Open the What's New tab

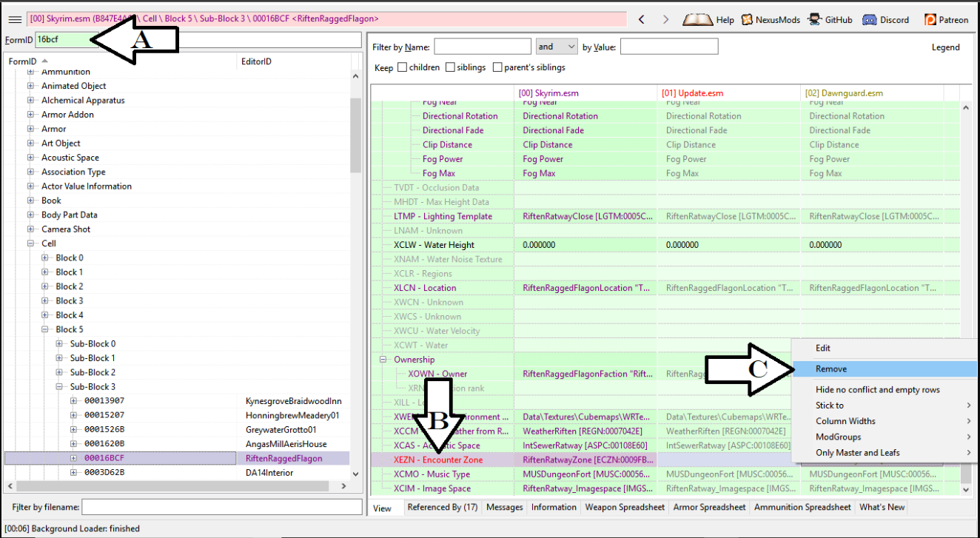click(x=882, y=507)
